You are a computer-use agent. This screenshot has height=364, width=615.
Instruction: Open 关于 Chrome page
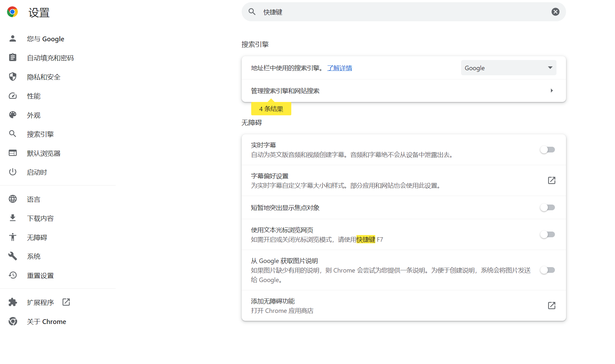[46, 321]
